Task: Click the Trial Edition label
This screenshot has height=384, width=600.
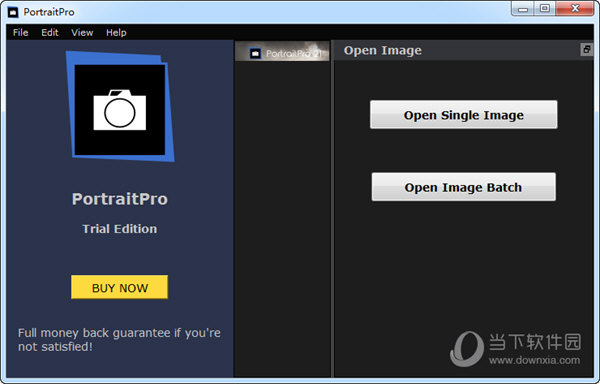Action: point(119,229)
